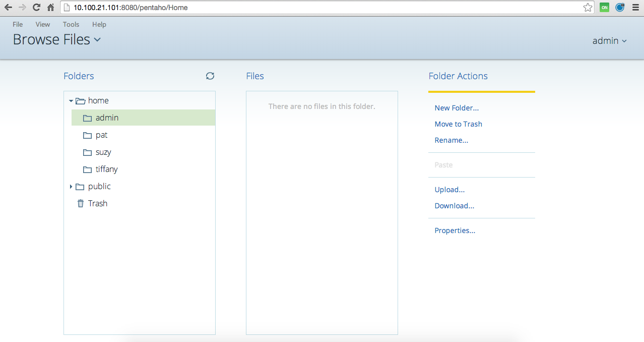Click the tiffany folder icon
This screenshot has width=644, height=342.
coord(88,169)
